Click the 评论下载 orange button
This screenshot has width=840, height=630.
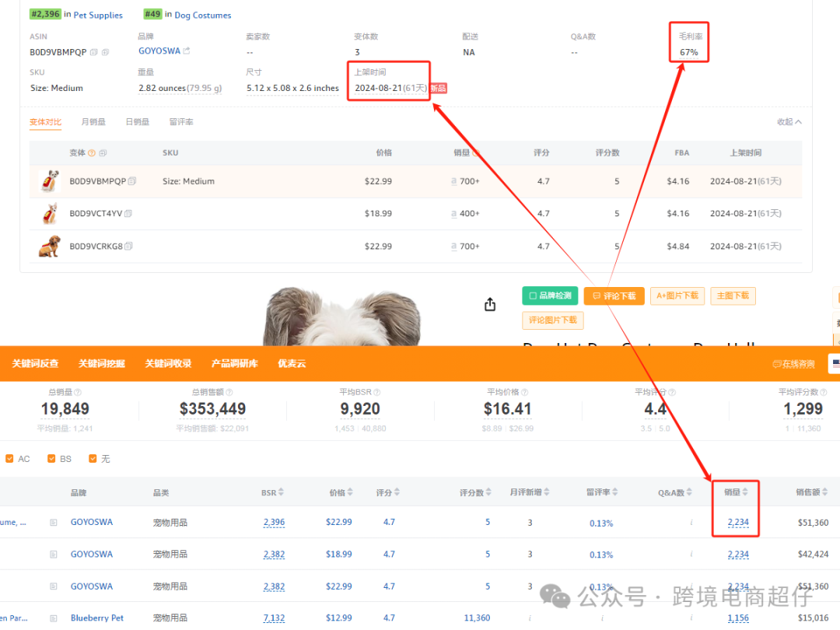click(614, 296)
